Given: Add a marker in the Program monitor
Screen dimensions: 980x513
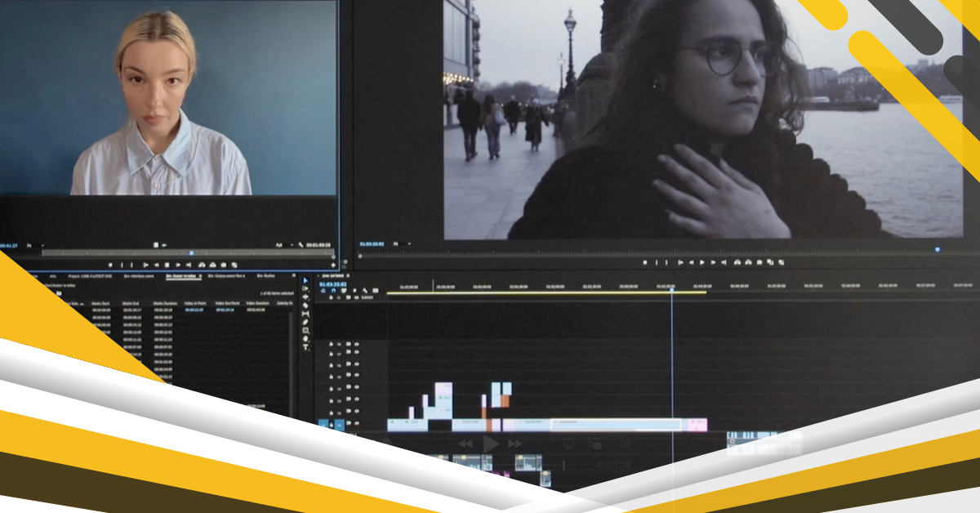Looking at the screenshot, I should 645,262.
